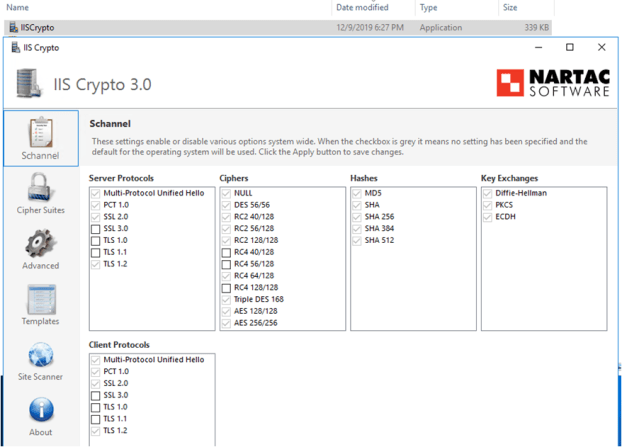Toggle the Diffie-Hellman key exchange checkbox
This screenshot has height=447, width=622.
(488, 194)
